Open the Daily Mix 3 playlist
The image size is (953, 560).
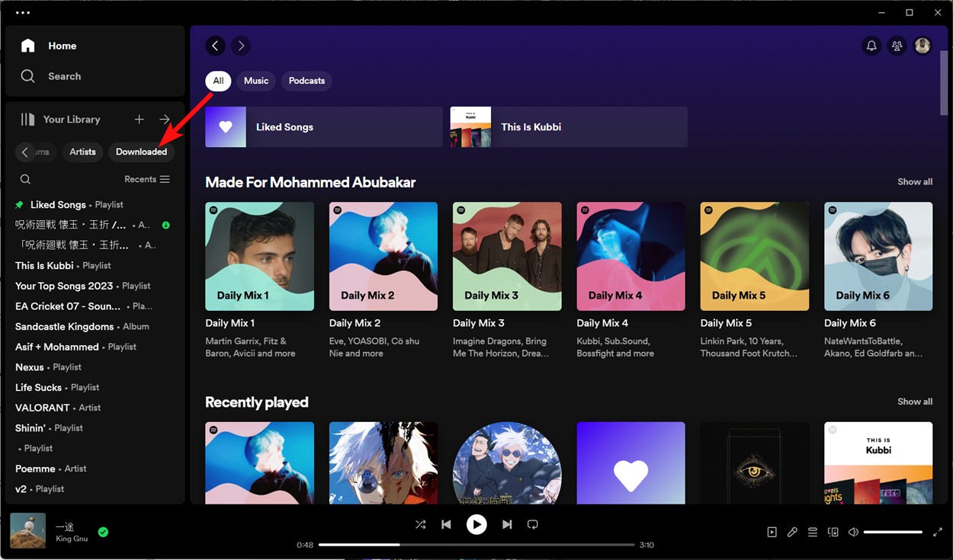[x=506, y=256]
